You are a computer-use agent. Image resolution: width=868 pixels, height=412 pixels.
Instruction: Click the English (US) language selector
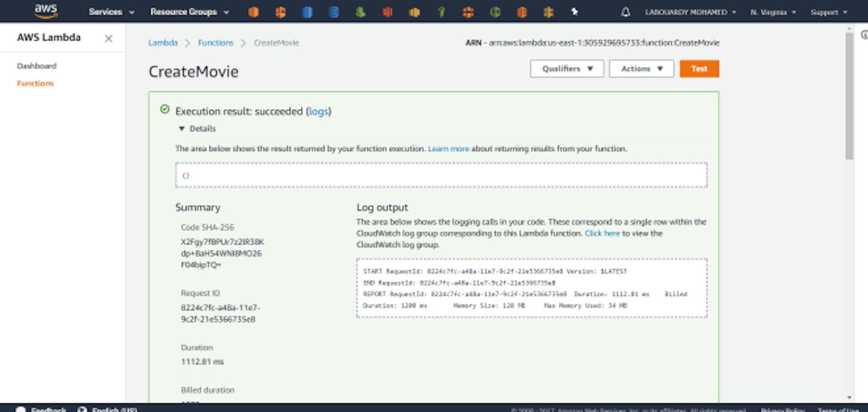pos(108,409)
